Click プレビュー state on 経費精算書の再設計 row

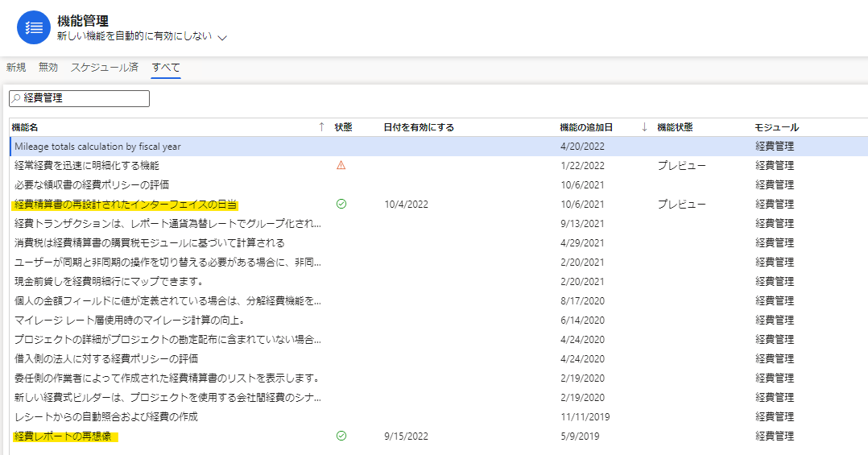(681, 205)
